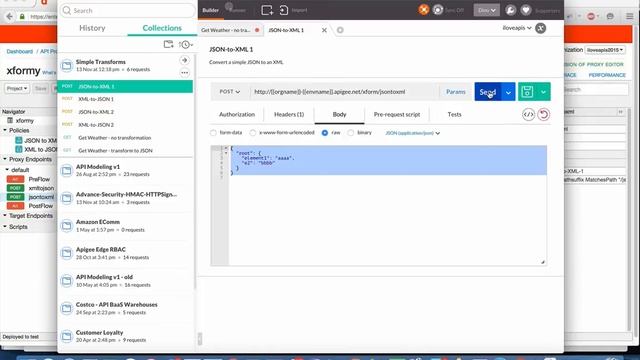The width and height of the screenshot is (640, 360).
Task: Click the orange interceptor icon in Postman header
Action: [x=424, y=10]
